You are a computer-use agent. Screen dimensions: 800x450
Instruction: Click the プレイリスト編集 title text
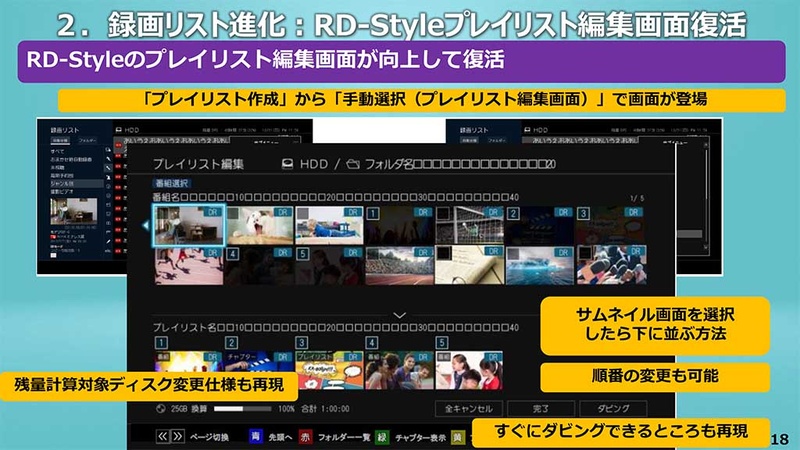[198, 164]
